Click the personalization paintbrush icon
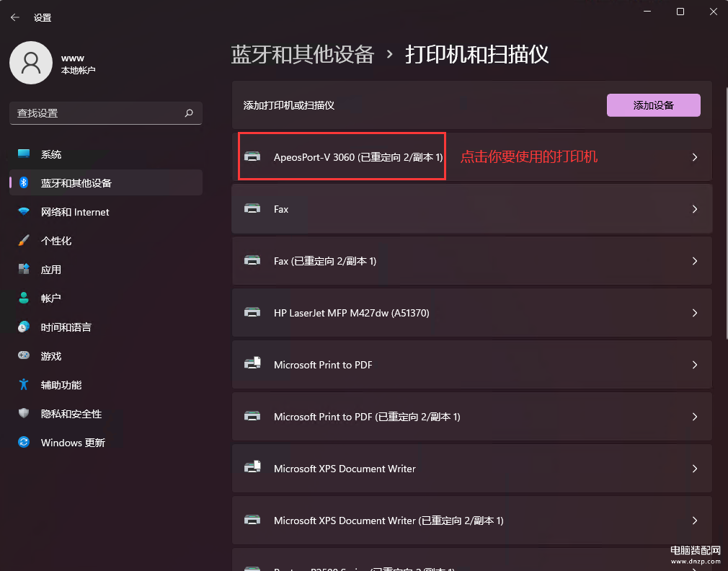 pos(24,240)
